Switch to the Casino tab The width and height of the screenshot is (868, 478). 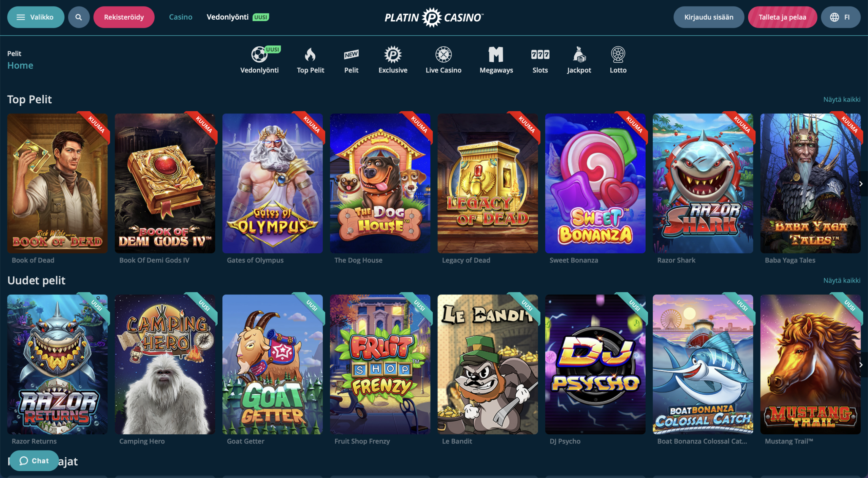pos(180,17)
